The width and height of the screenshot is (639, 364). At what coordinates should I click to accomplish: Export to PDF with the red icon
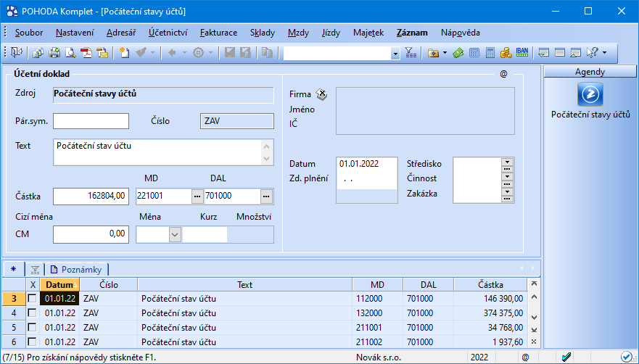[86, 53]
